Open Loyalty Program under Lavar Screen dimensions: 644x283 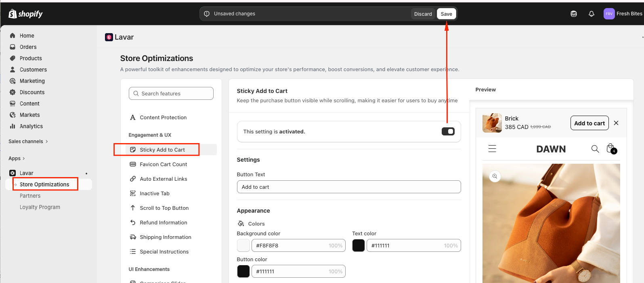pos(40,207)
